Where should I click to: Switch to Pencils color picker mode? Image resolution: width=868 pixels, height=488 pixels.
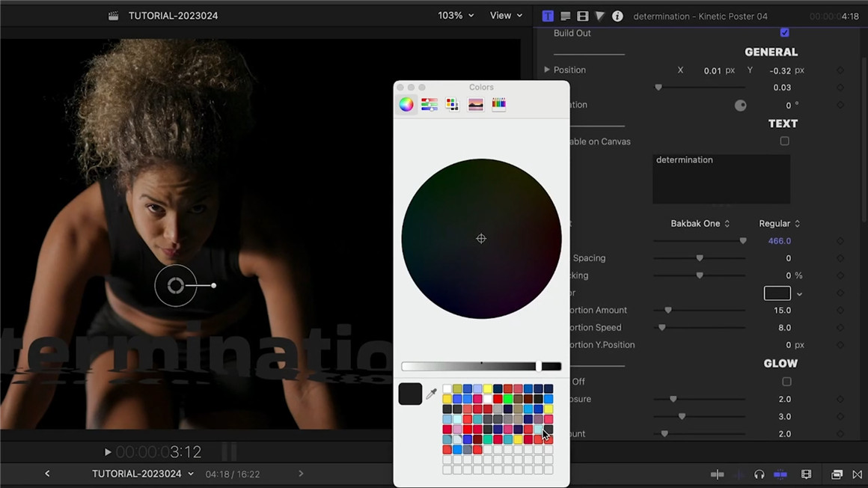click(x=498, y=105)
